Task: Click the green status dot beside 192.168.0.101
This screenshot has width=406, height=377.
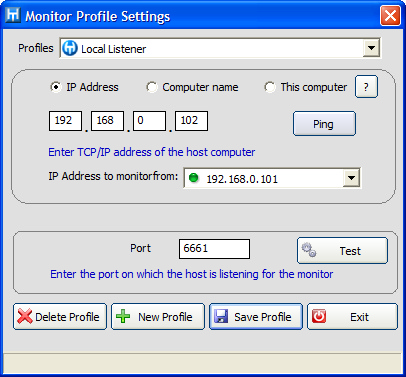Action: tap(193, 178)
